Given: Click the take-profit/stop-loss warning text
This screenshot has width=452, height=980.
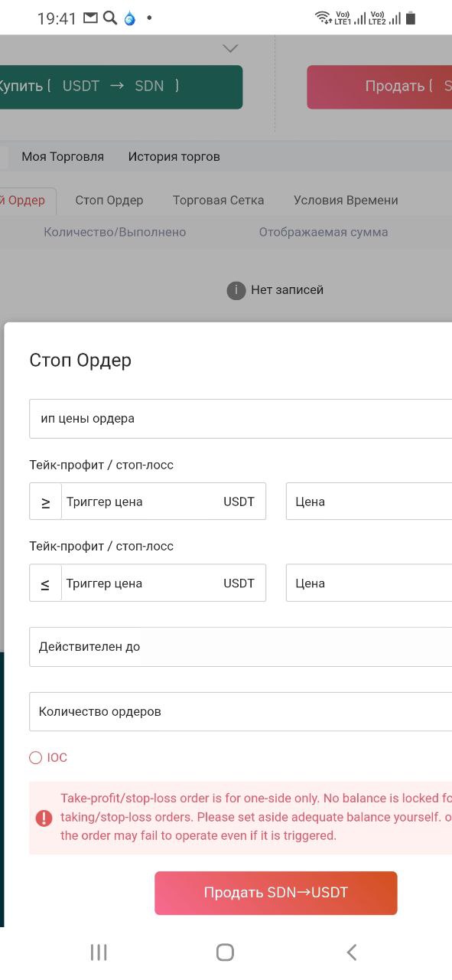Looking at the screenshot, I should coord(256,817).
